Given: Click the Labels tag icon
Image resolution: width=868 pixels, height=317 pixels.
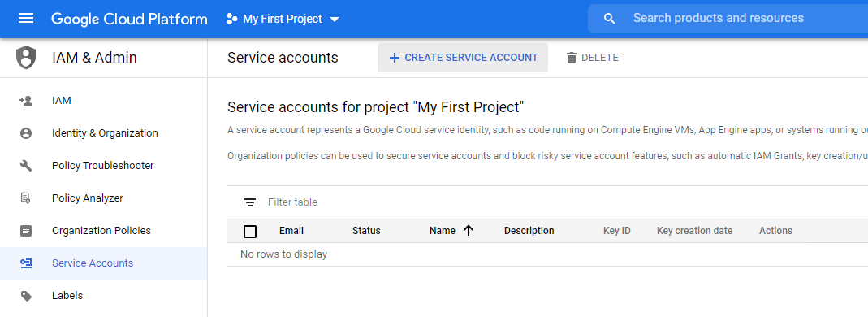Looking at the screenshot, I should [x=26, y=295].
